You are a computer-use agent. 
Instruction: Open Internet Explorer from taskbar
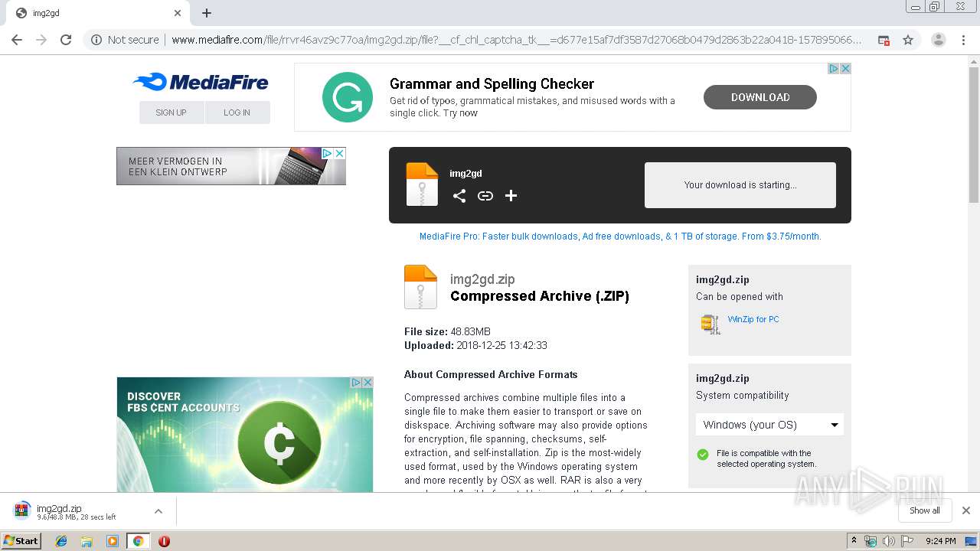[61, 541]
